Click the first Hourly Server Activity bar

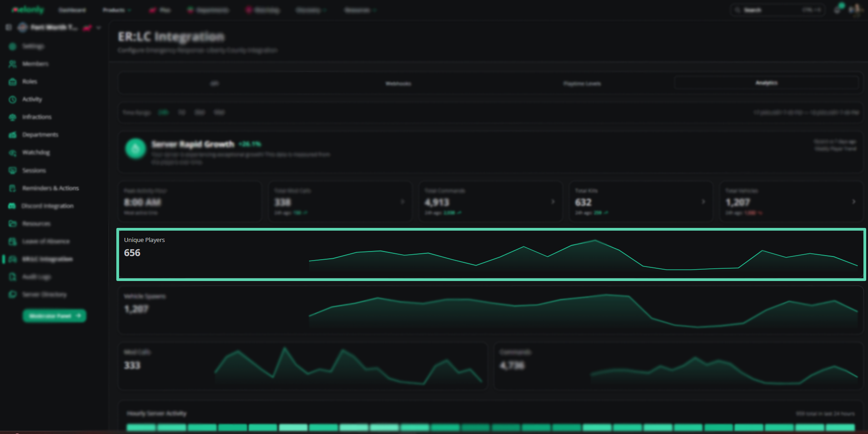141,427
